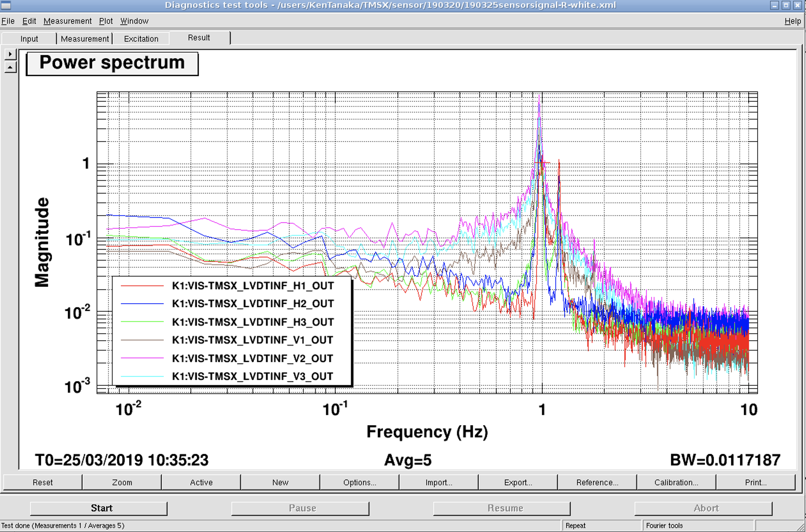Open the window menu icon in title bar
This screenshot has width=806, height=532.
[6, 5]
